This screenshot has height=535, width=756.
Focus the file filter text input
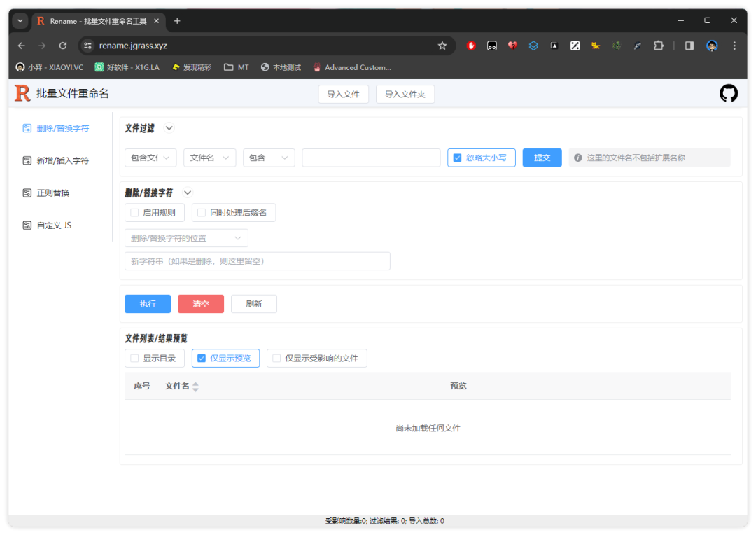click(x=371, y=158)
